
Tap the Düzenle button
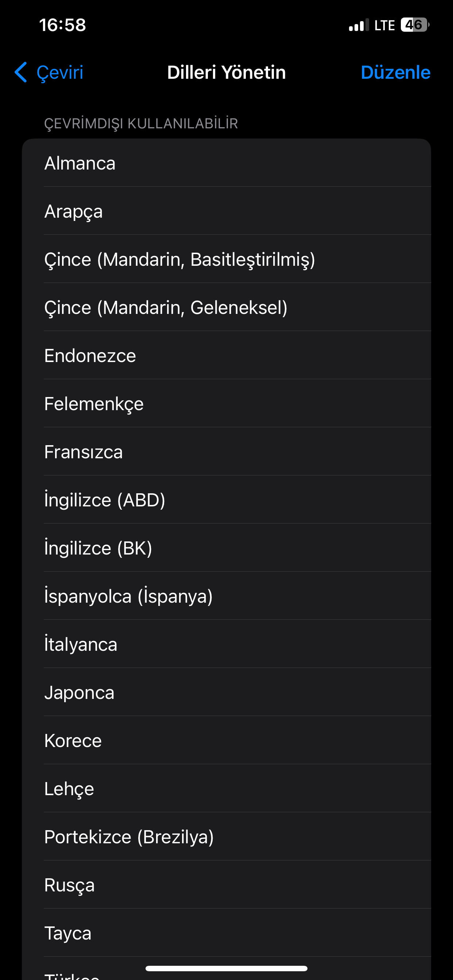coord(395,72)
